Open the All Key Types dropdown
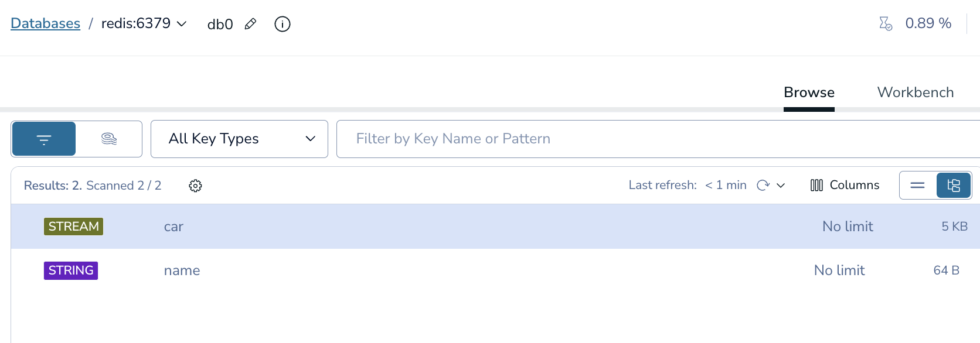Viewport: 980px width, 343px height. pos(239,139)
